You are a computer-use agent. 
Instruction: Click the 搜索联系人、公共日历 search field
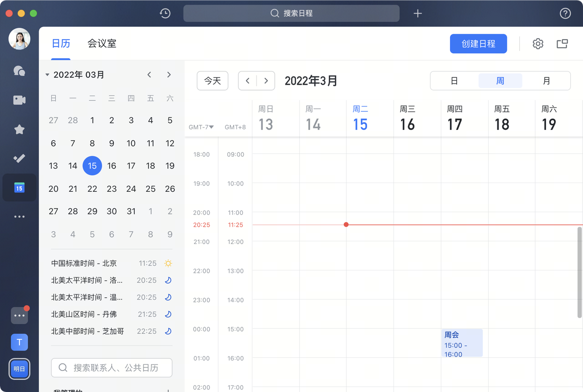point(112,368)
